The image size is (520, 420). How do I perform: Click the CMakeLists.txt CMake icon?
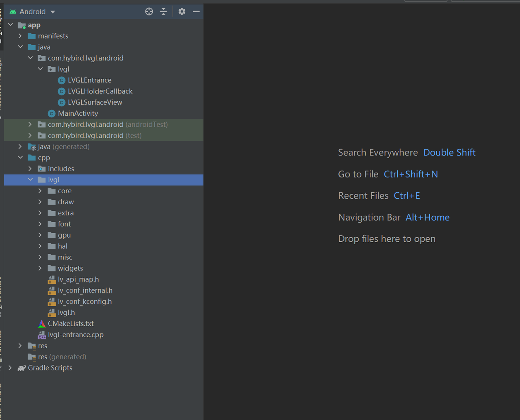point(42,324)
